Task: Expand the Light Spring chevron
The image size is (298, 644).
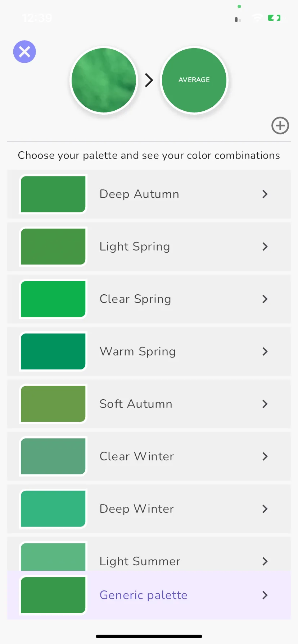Action: click(265, 247)
